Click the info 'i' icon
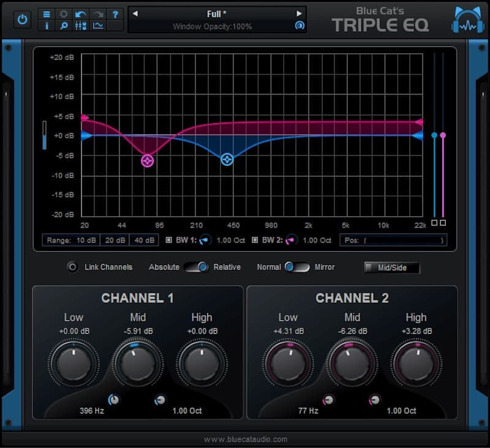490x448 pixels. (47, 26)
